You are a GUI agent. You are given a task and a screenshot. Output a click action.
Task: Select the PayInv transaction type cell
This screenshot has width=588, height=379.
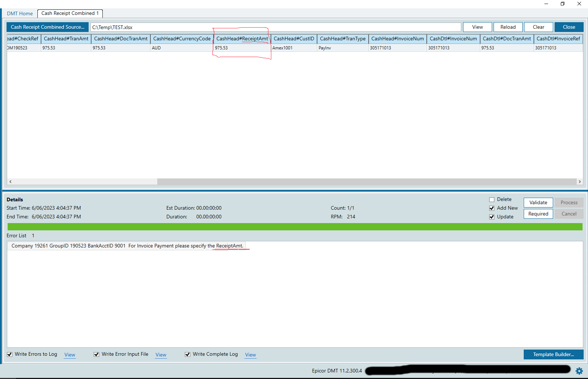click(x=342, y=48)
